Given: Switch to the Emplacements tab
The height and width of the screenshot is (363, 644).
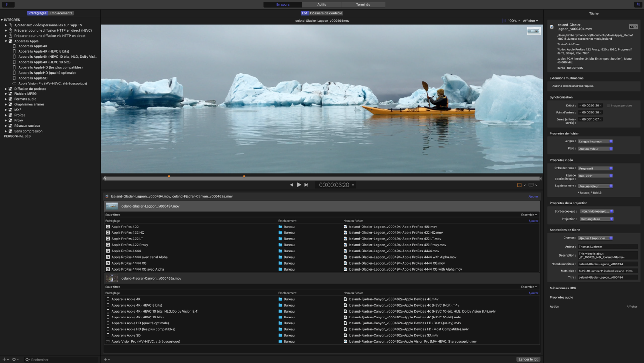Looking at the screenshot, I should coord(61,13).
